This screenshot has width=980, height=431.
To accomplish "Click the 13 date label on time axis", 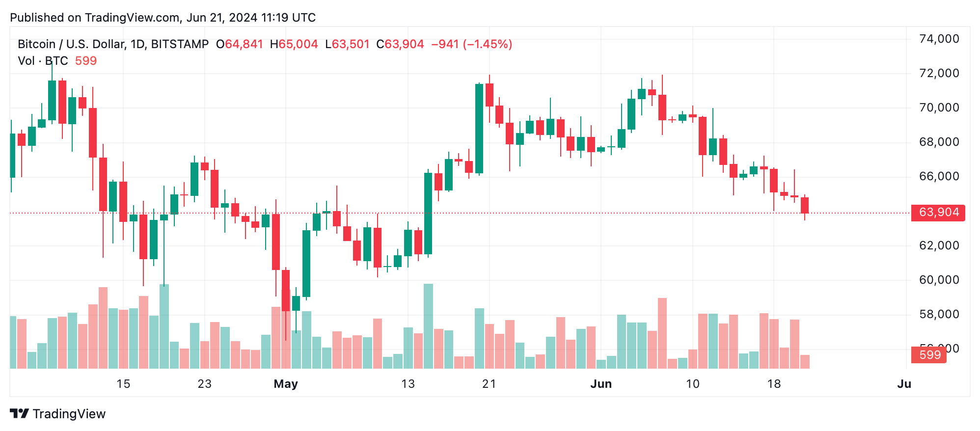I will (408, 384).
